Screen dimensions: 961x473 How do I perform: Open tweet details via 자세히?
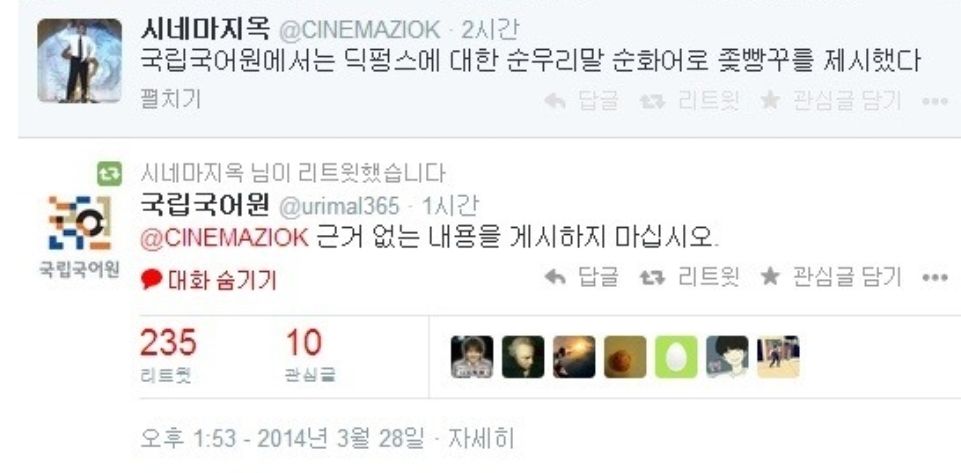click(481, 438)
